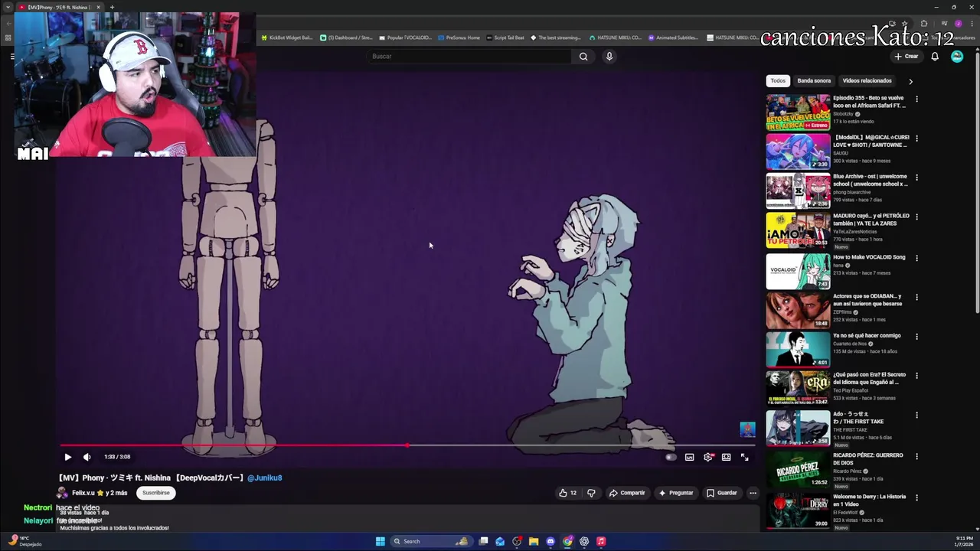The width and height of the screenshot is (980, 551).
Task: Select the Banda sonora chip
Action: (814, 80)
